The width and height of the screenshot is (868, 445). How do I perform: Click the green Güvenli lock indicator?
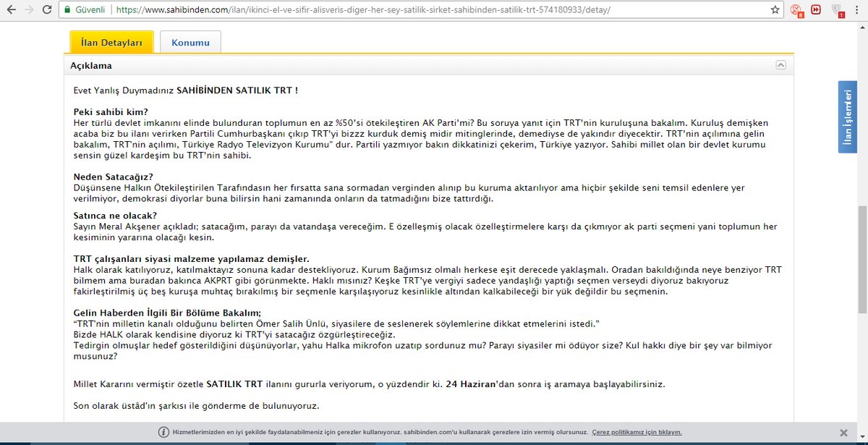85,11
